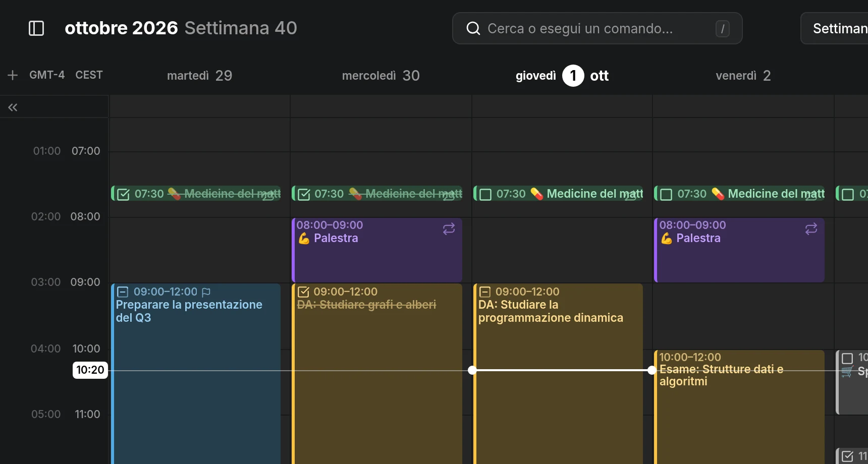The height and width of the screenshot is (464, 868).
Task: Click the Settimana 40 week label
Action: (x=241, y=28)
